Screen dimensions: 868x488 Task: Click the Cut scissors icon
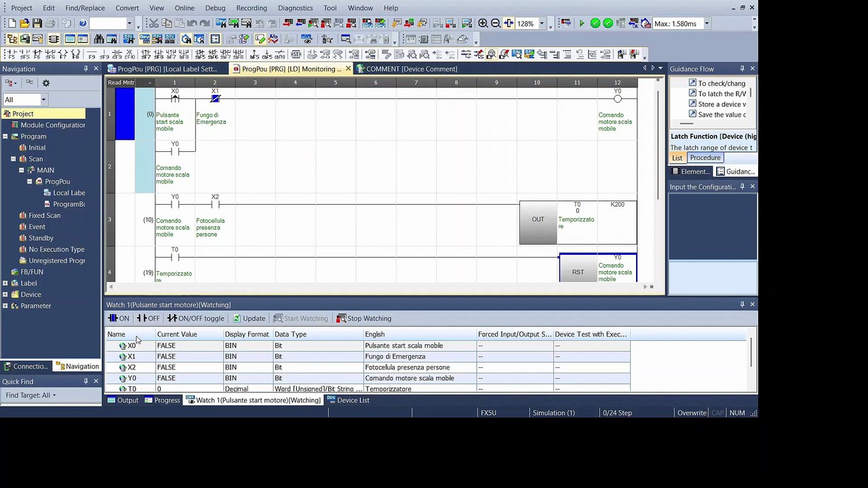[x=153, y=23]
